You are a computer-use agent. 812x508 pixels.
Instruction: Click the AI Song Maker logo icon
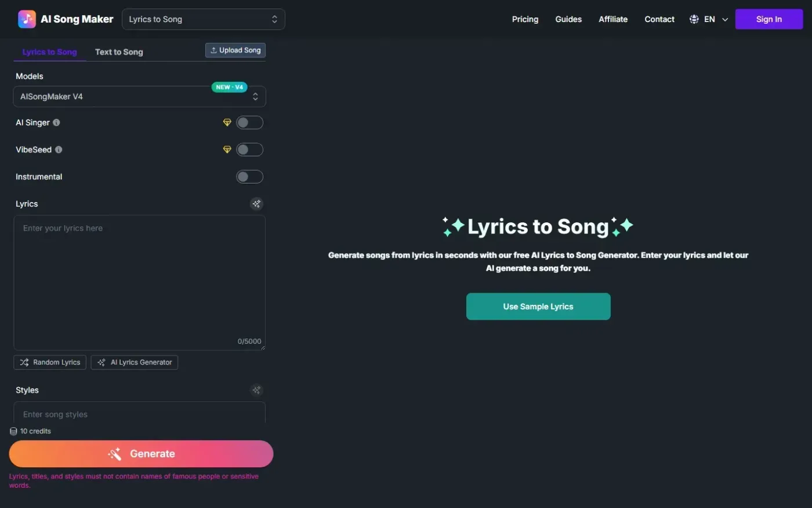click(x=27, y=19)
